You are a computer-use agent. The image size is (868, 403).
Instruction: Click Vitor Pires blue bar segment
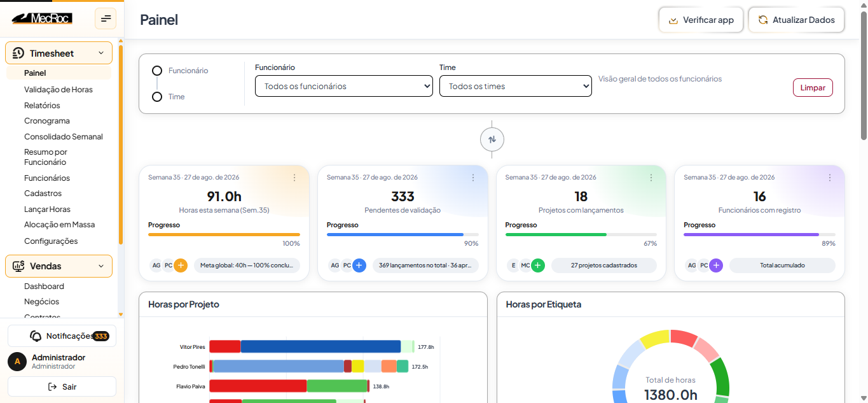point(320,346)
